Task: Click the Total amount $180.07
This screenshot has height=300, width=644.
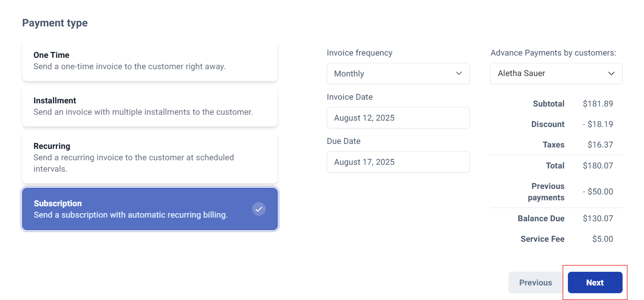Action: (598, 166)
